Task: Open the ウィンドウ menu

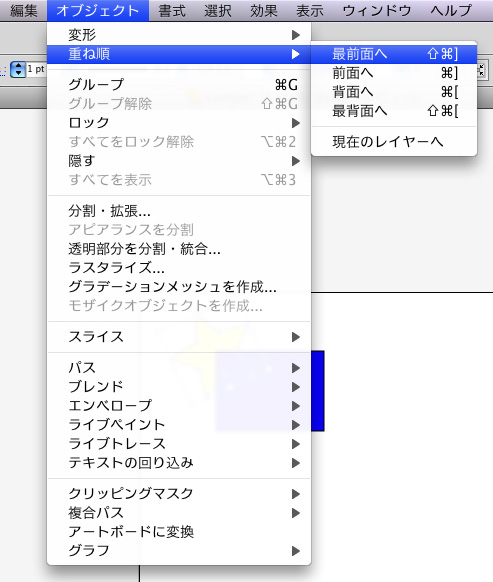Action: point(377,10)
